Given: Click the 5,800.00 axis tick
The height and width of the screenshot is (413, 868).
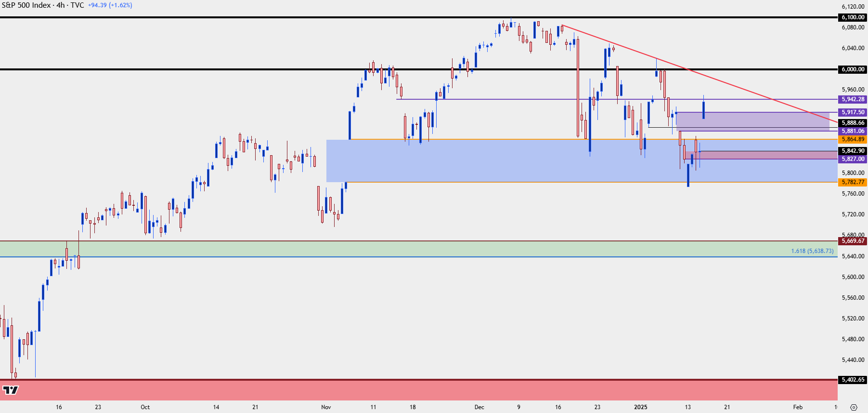Looking at the screenshot, I should click(x=853, y=173).
